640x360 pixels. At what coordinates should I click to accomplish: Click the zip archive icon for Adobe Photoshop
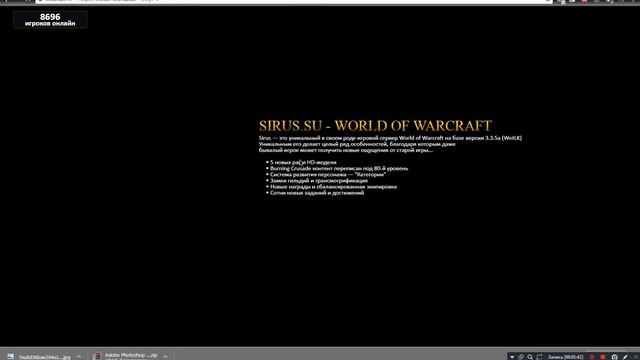[97, 356]
